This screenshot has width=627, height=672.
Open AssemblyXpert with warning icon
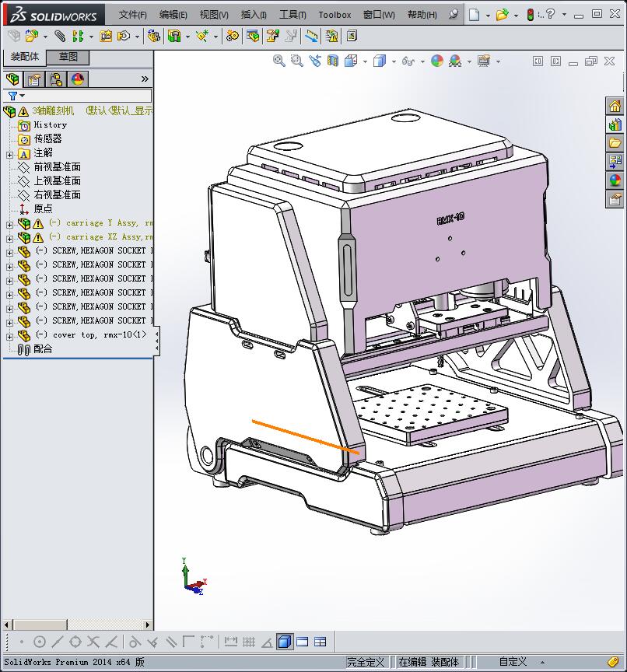[331, 36]
